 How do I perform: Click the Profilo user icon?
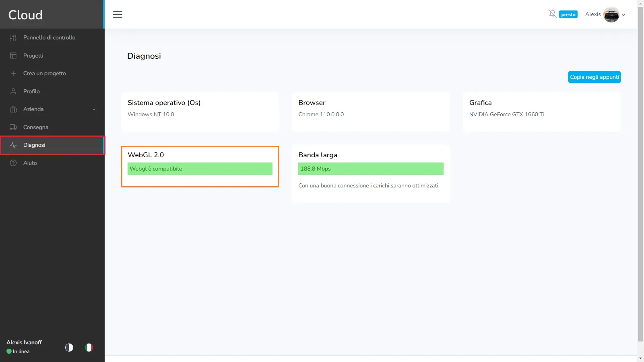pos(13,91)
